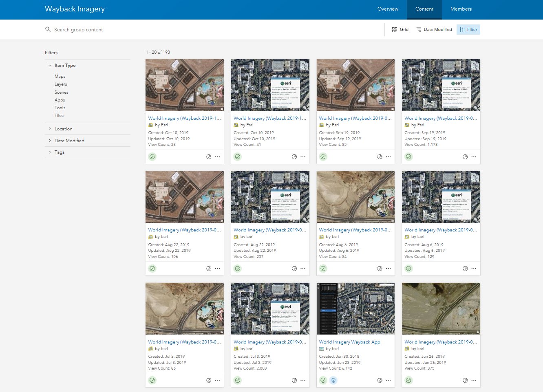Viewport: 543px width, 392px height.
Task: Switch to Grid view
Action: click(400, 30)
